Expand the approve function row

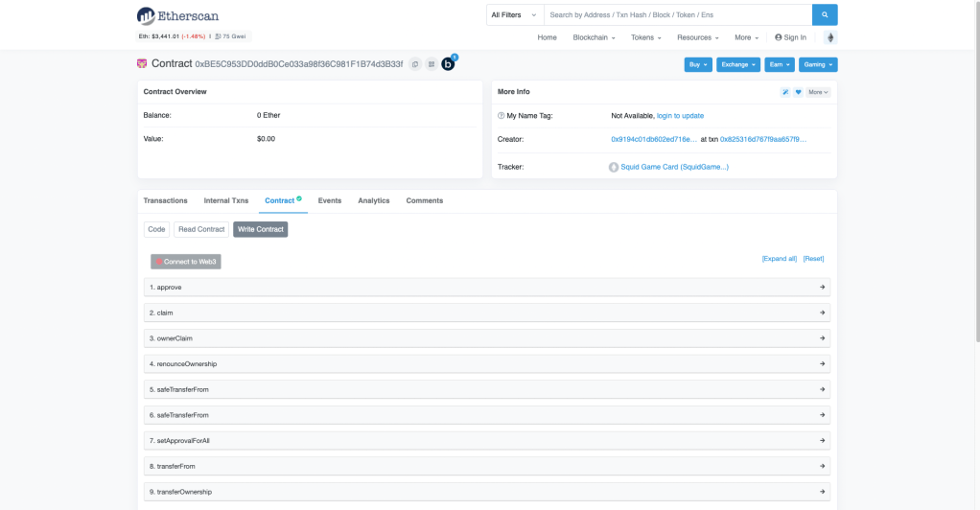point(486,288)
